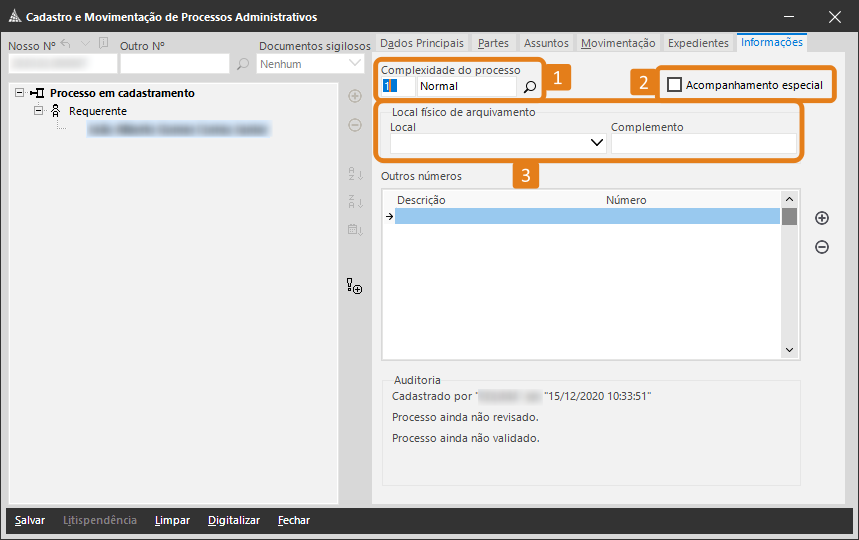Click the search magnifier next to Outro Nº
The height and width of the screenshot is (540, 859).
[243, 64]
